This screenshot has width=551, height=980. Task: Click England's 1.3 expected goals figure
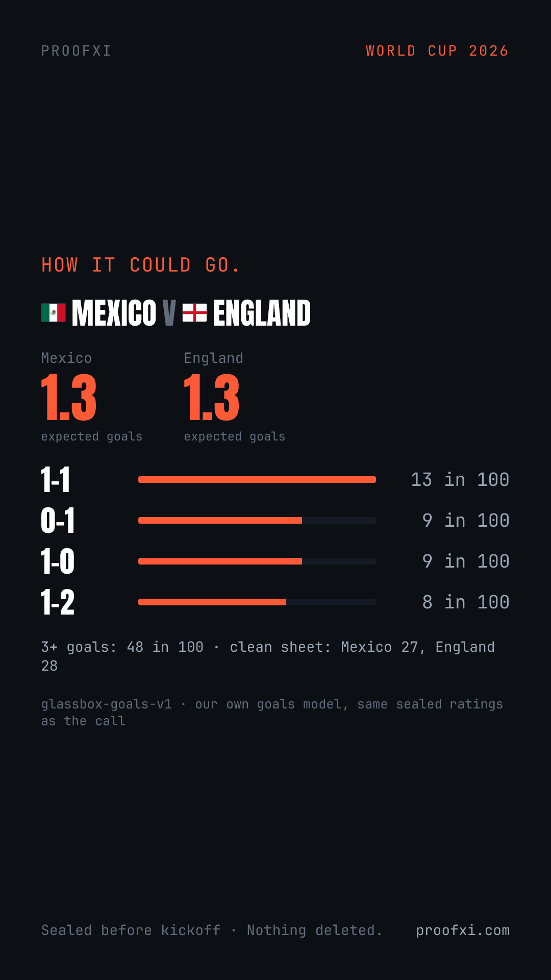[x=212, y=398]
